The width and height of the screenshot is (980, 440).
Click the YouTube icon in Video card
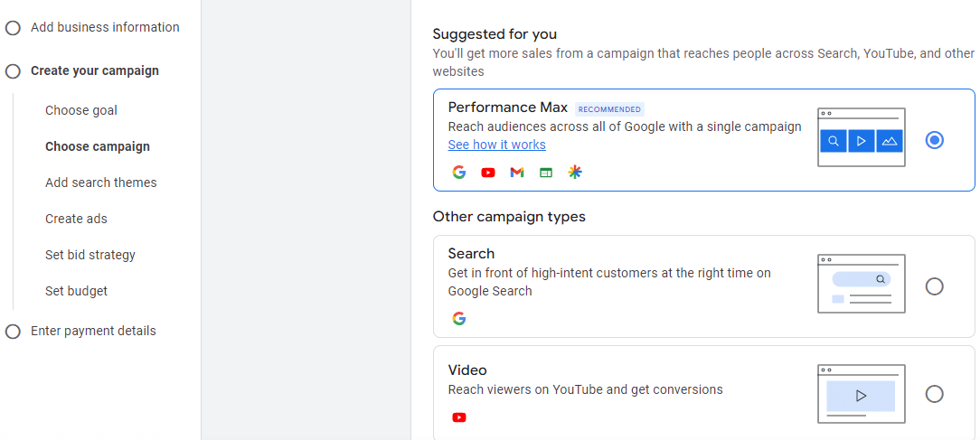458,417
